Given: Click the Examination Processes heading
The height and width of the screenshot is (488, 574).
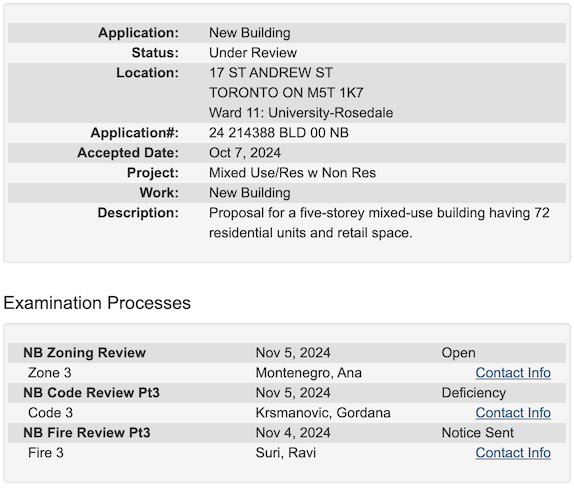Looking at the screenshot, I should (97, 303).
